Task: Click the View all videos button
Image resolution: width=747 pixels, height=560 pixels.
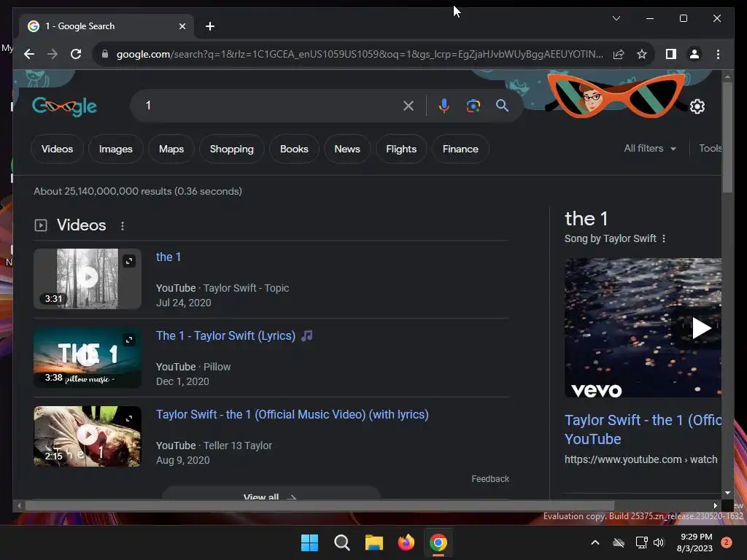Action: 271,494
